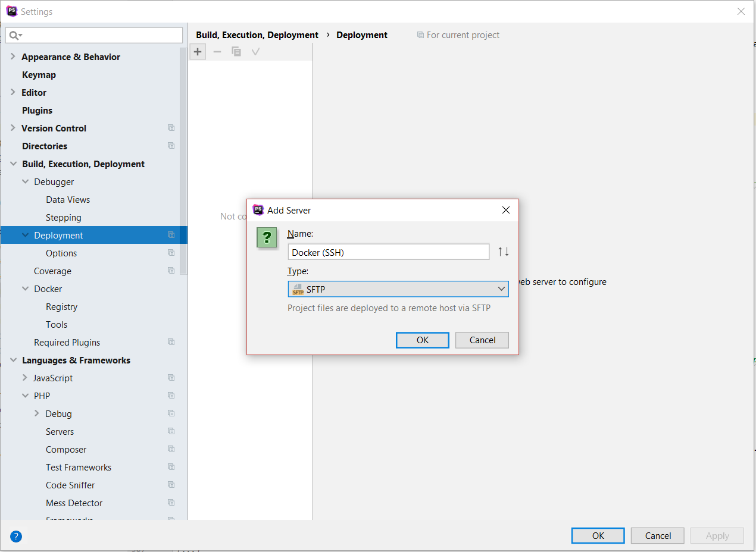Click the use as default checkmark icon
This screenshot has width=756, height=552.
255,52
